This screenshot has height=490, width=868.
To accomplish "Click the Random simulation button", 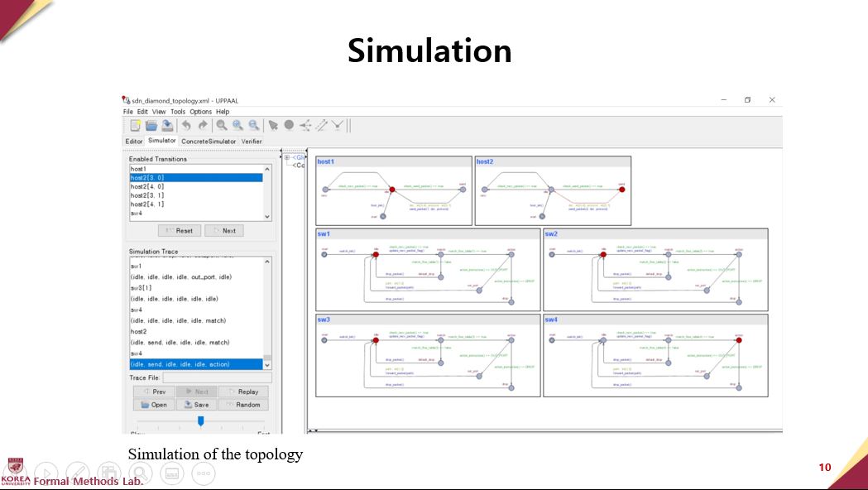I will click(x=242, y=405).
